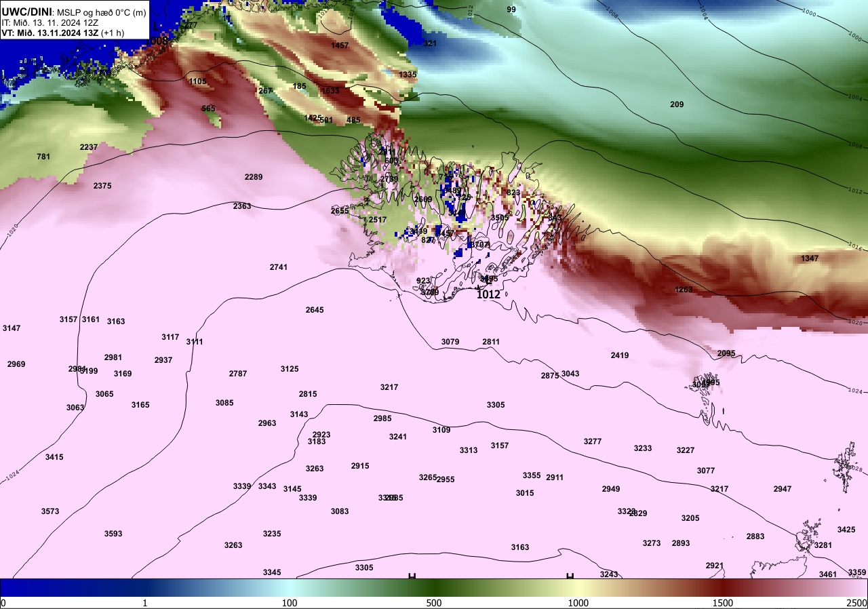The height and width of the screenshot is (609, 868).
Task: Click the height value 3125
Action: [290, 369]
